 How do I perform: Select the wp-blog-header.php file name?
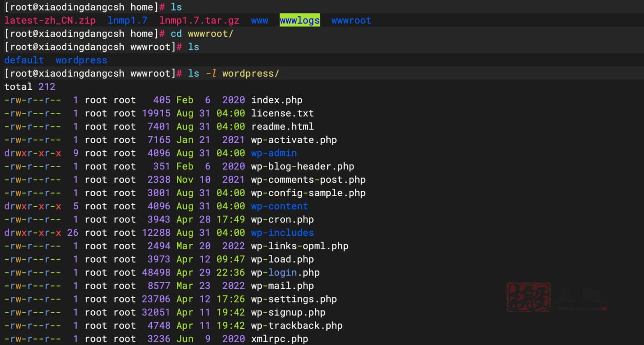pyautogui.click(x=303, y=166)
